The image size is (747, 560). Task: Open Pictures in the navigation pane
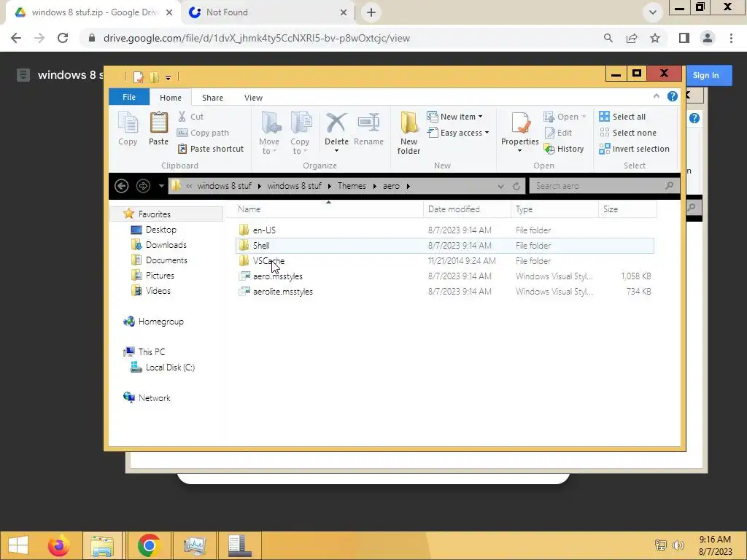(160, 275)
